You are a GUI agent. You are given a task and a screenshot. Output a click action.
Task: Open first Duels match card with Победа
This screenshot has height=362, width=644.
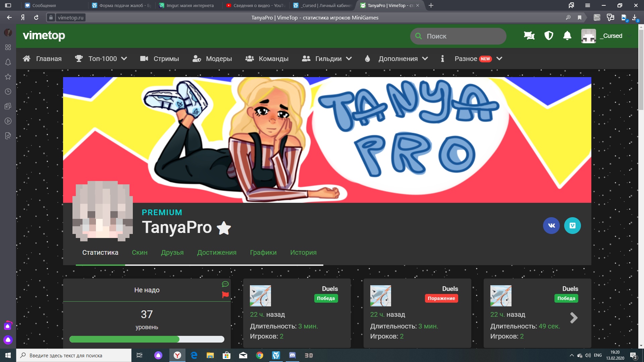coord(297,313)
